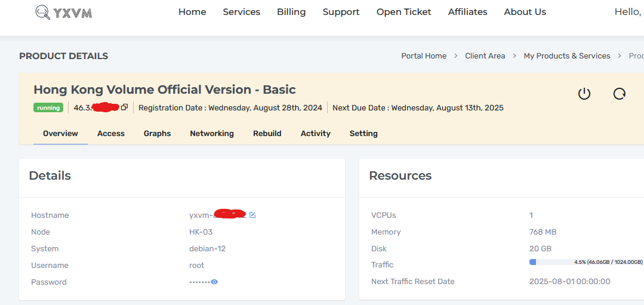Open My Products & Services breadcrumb

[x=566, y=56]
